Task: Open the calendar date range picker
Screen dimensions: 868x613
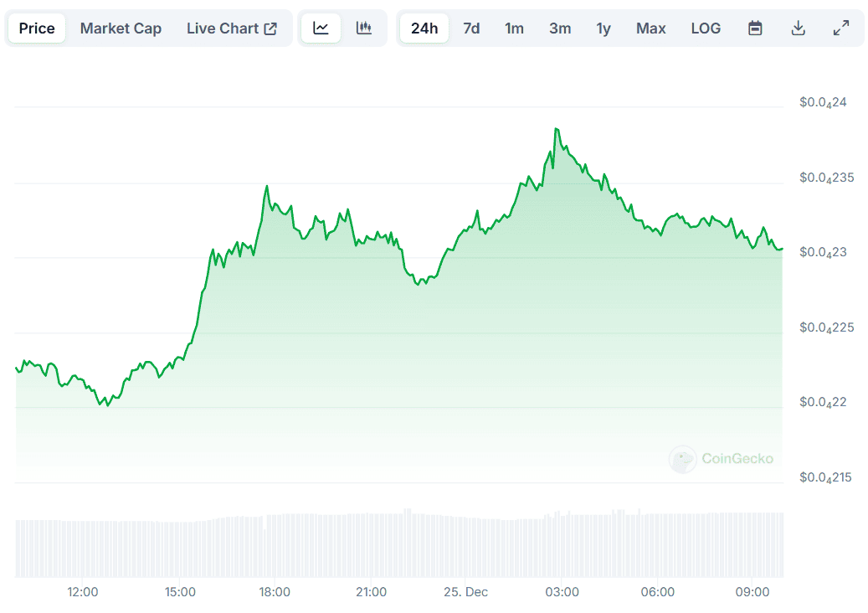Action: tap(755, 28)
